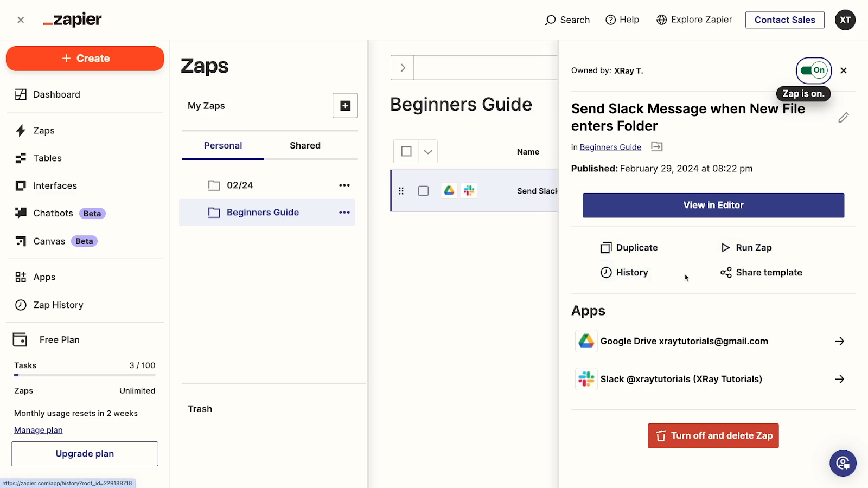Click Run Zap
The height and width of the screenshot is (488, 868).
pos(746,248)
